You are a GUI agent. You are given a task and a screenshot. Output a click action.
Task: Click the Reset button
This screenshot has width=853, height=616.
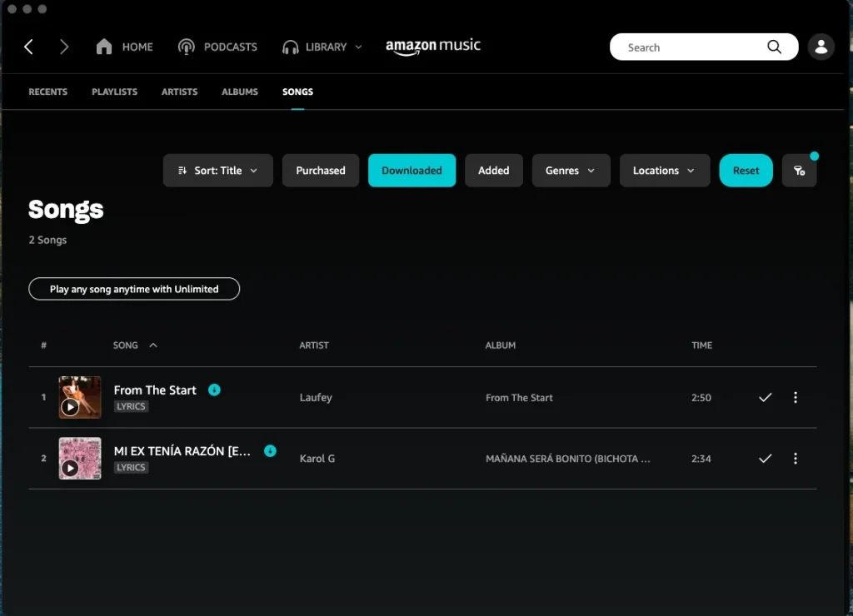coord(745,170)
